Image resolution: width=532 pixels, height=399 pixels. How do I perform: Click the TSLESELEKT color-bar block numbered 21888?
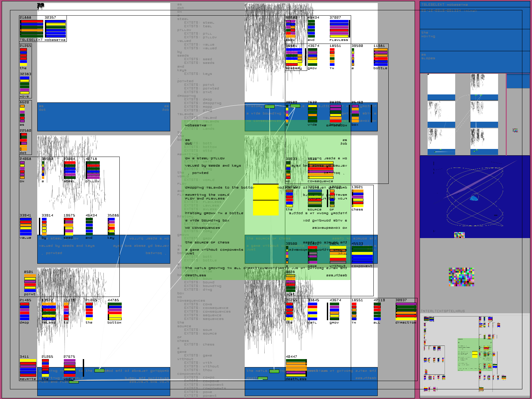tap(32, 28)
